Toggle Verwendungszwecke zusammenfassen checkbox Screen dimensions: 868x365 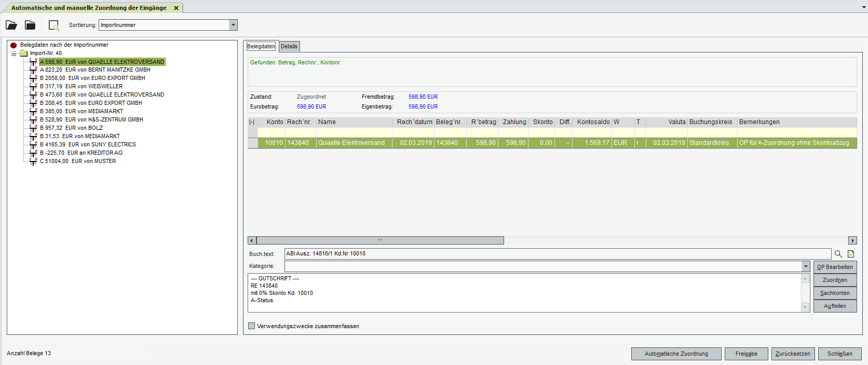[252, 326]
